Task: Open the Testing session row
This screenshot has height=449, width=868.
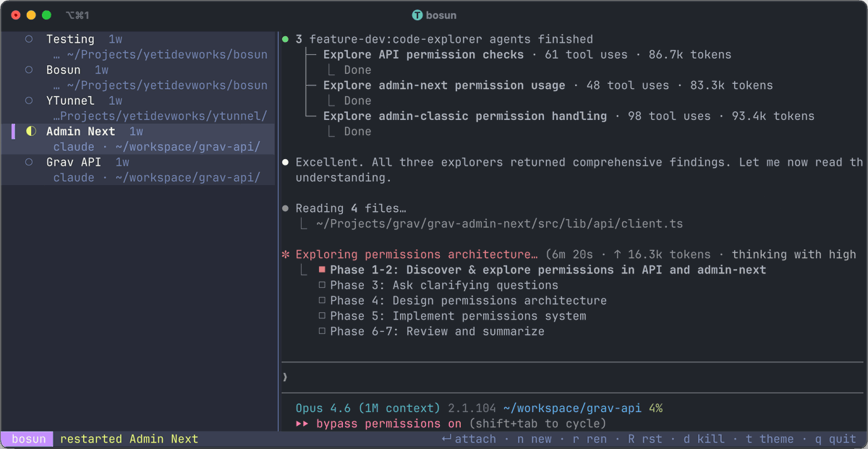Action: (x=138, y=47)
